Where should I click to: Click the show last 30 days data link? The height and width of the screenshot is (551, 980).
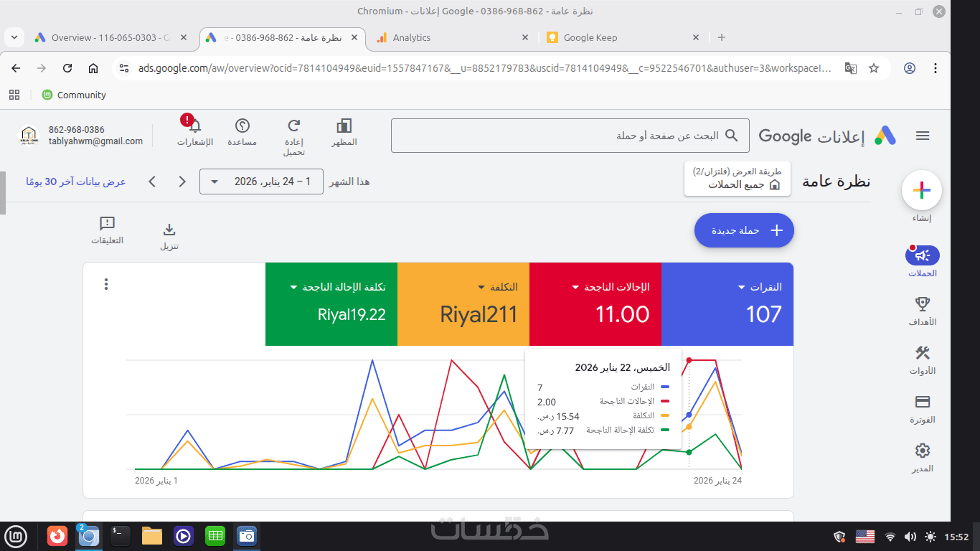pyautogui.click(x=76, y=182)
